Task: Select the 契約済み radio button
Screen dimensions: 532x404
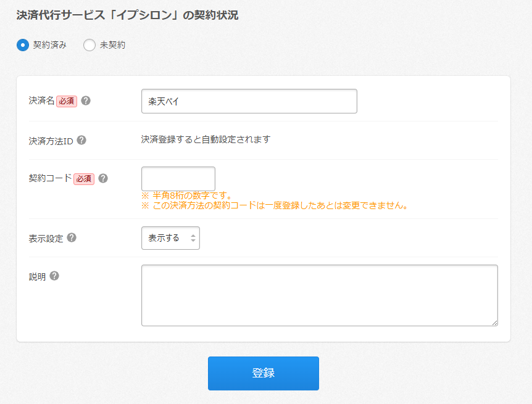Action: (23, 45)
